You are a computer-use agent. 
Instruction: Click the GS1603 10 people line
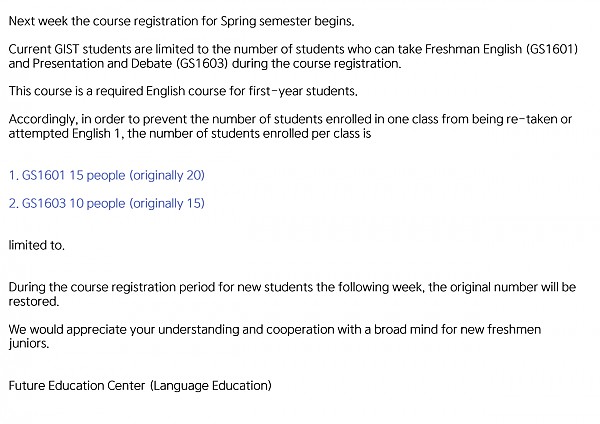click(x=106, y=203)
